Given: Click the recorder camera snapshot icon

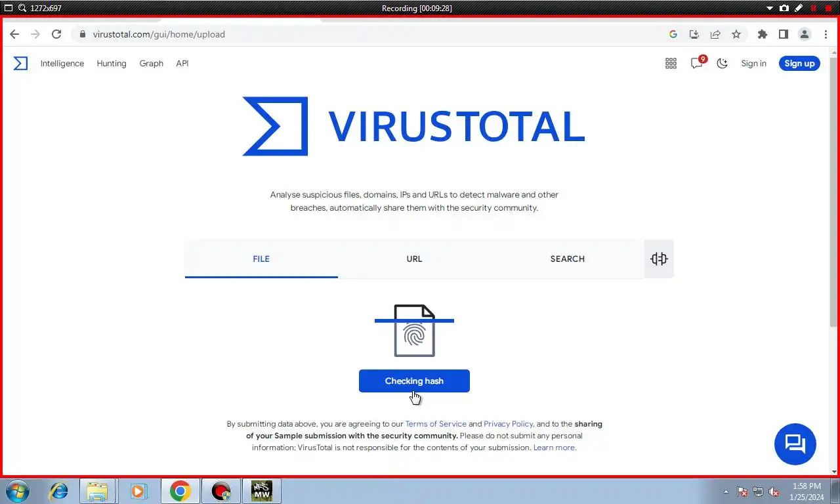Looking at the screenshot, I should pos(784,9).
